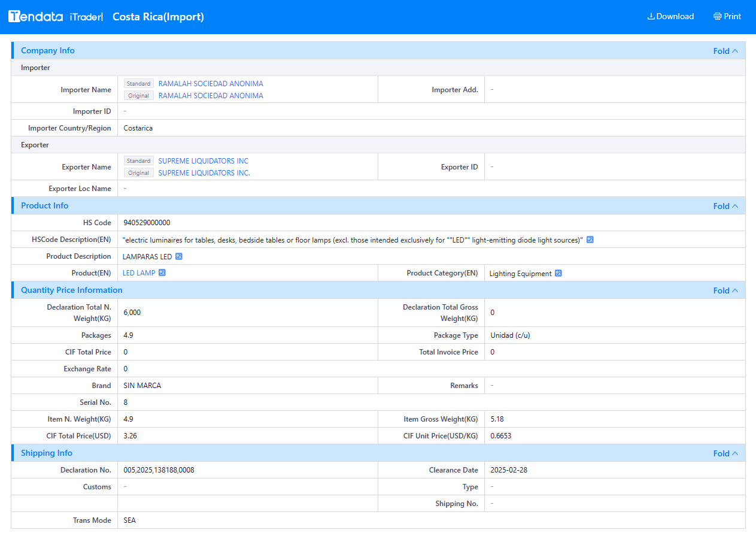The width and height of the screenshot is (756, 536).
Task: Click the Lighting Equipment category value
Action: [521, 274]
